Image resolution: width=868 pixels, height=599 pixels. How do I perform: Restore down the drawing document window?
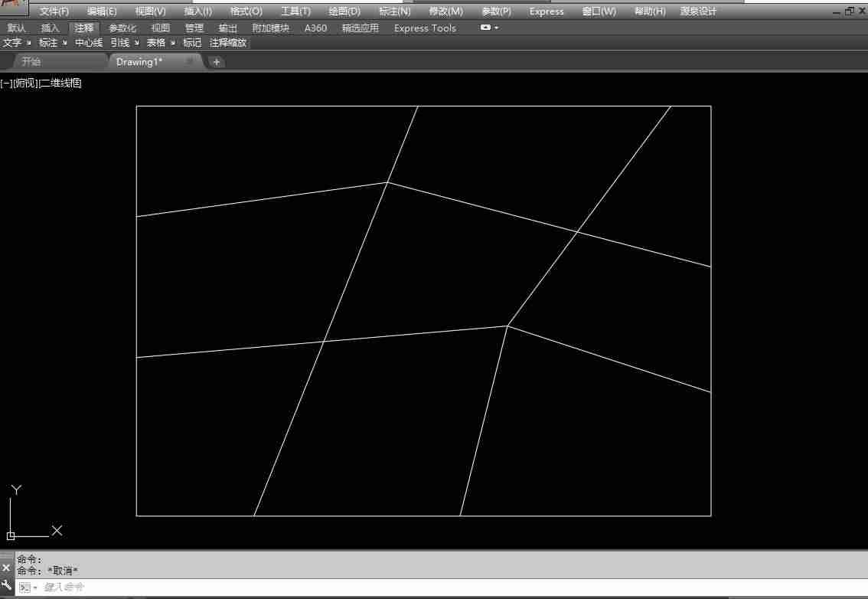click(849, 11)
